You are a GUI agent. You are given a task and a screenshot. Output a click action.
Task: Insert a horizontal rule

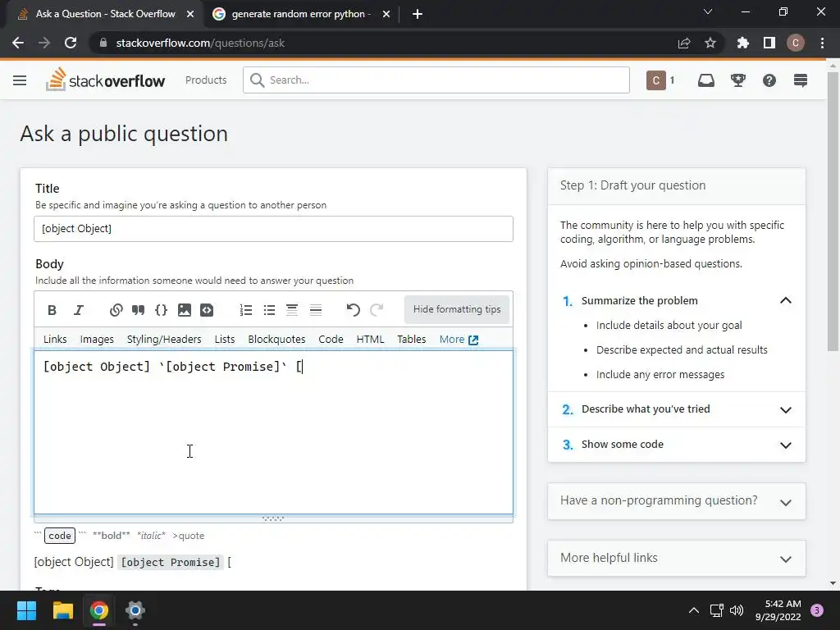pyautogui.click(x=316, y=309)
